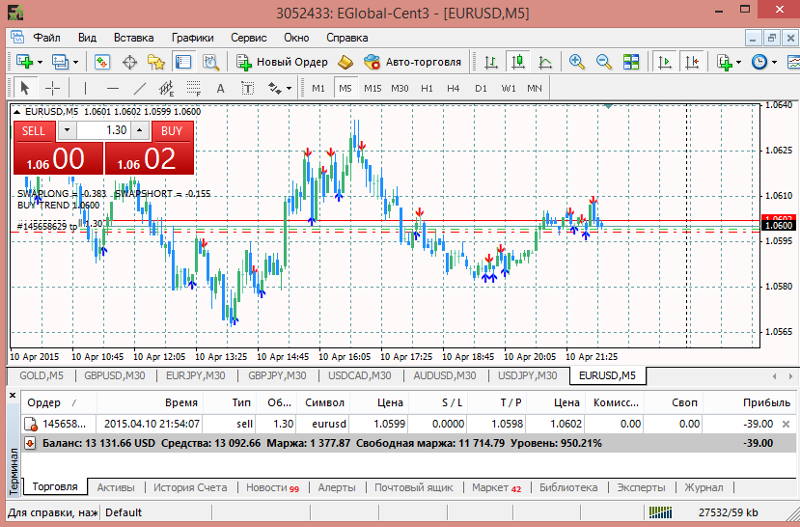The image size is (800, 527).
Task: Expand the new chart dropdown arrow
Action: coord(40,63)
